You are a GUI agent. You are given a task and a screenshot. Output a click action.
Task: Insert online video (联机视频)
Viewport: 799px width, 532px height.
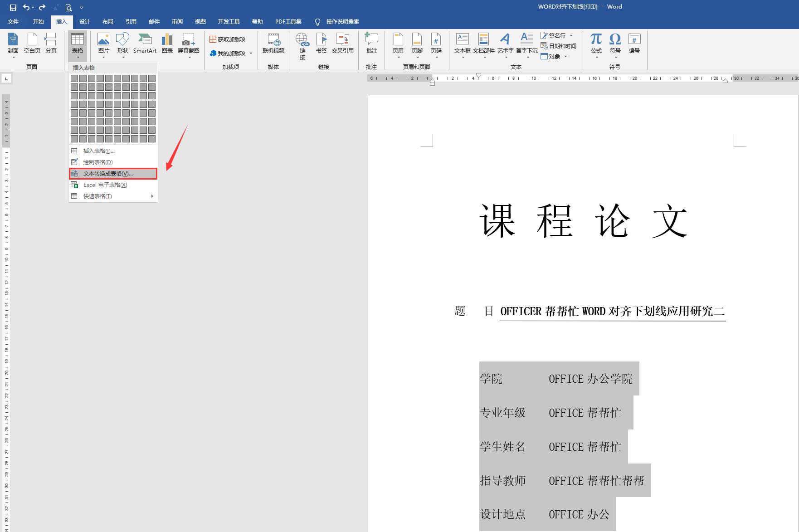tap(273, 44)
